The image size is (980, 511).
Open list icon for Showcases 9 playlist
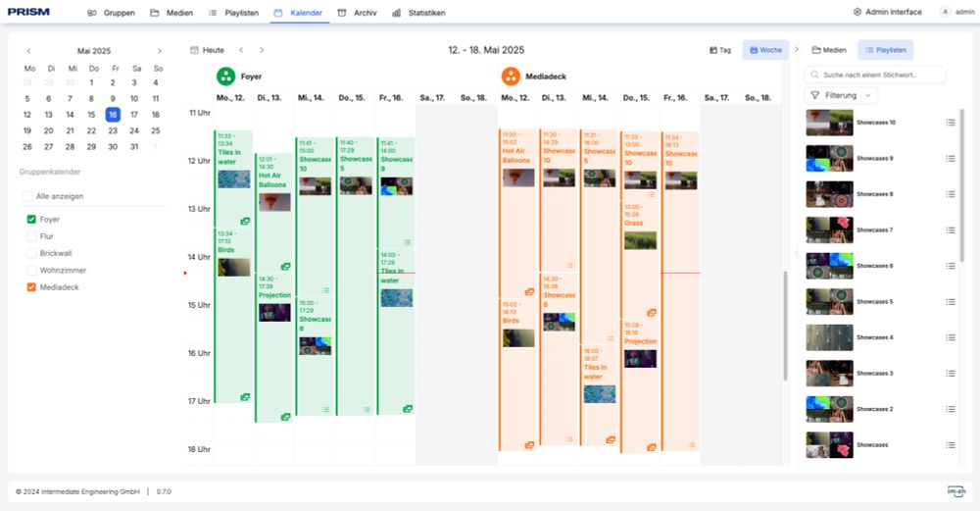point(951,158)
